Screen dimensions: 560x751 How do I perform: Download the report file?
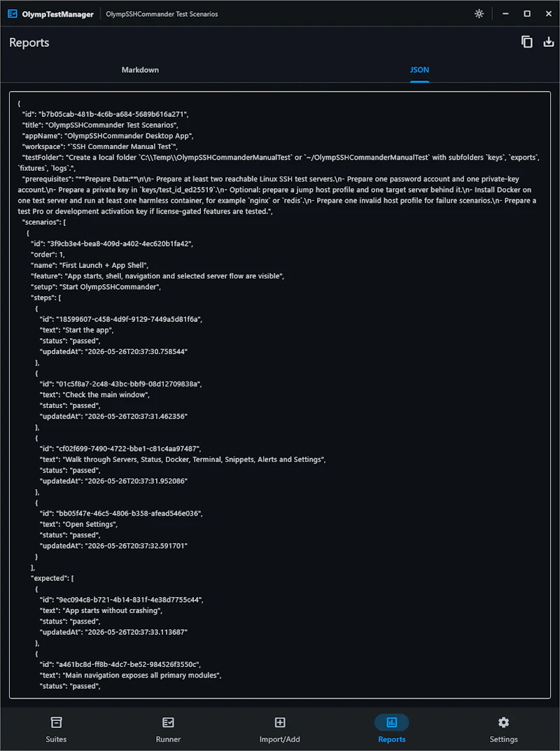click(549, 42)
